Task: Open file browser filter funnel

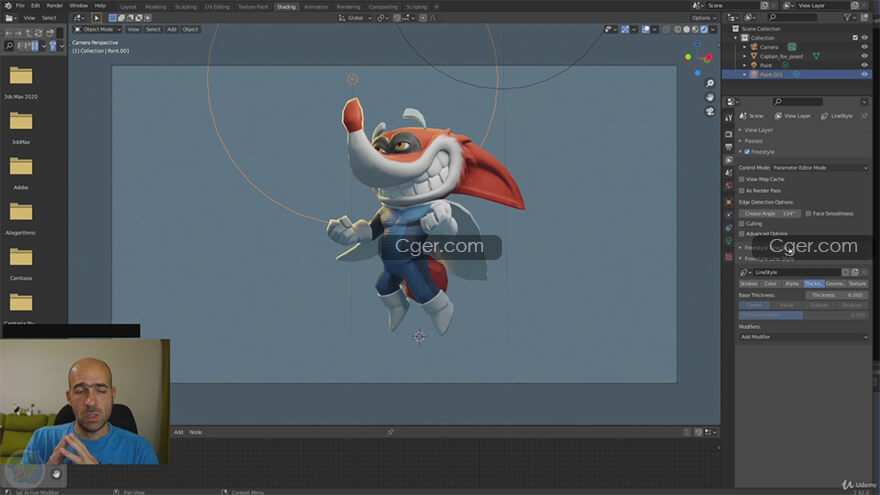Action: 53,46
